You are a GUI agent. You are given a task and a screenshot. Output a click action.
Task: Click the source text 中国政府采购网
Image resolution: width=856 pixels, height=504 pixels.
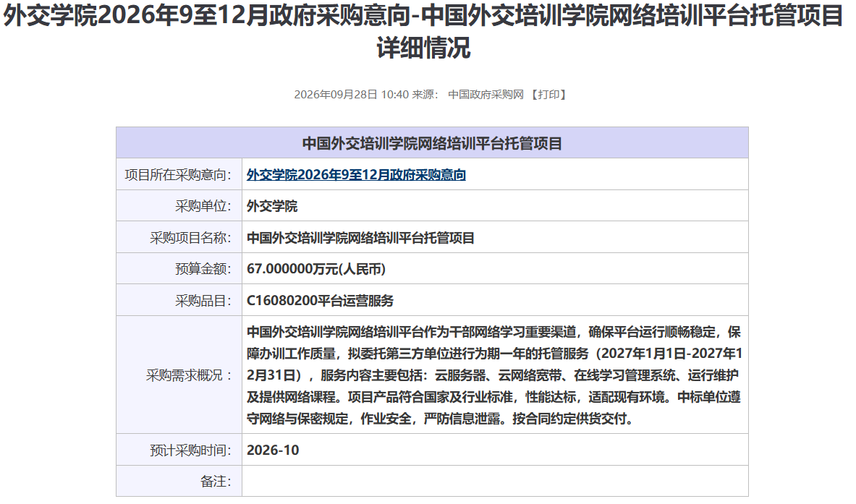(x=486, y=95)
